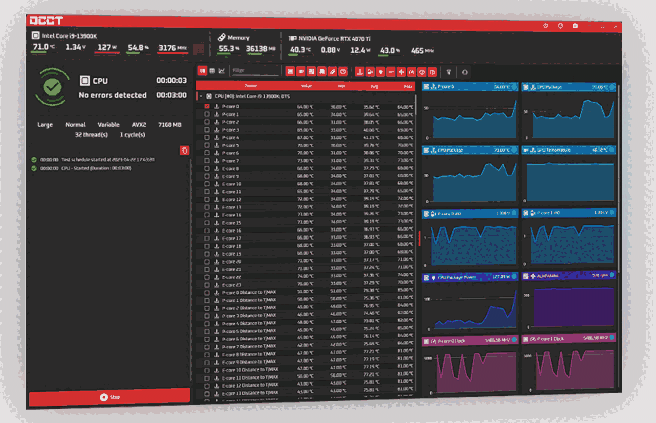Check the P-core 7 sensor checkbox

(x=207, y=161)
